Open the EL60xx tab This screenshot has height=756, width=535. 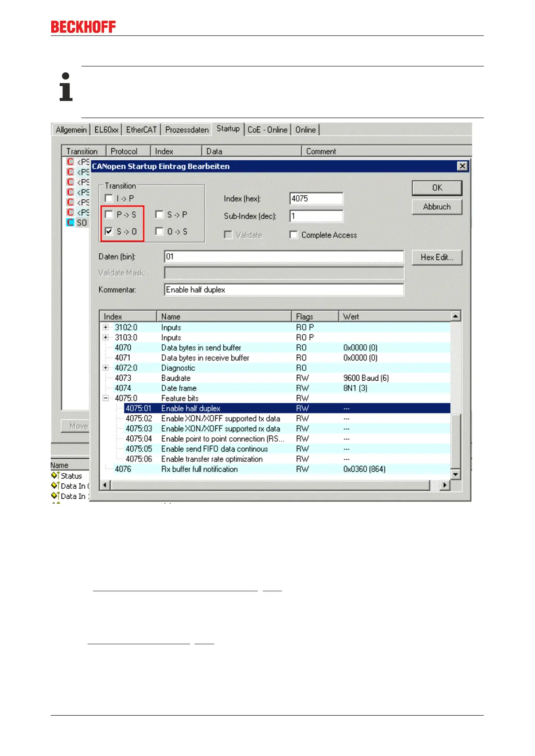pos(106,130)
